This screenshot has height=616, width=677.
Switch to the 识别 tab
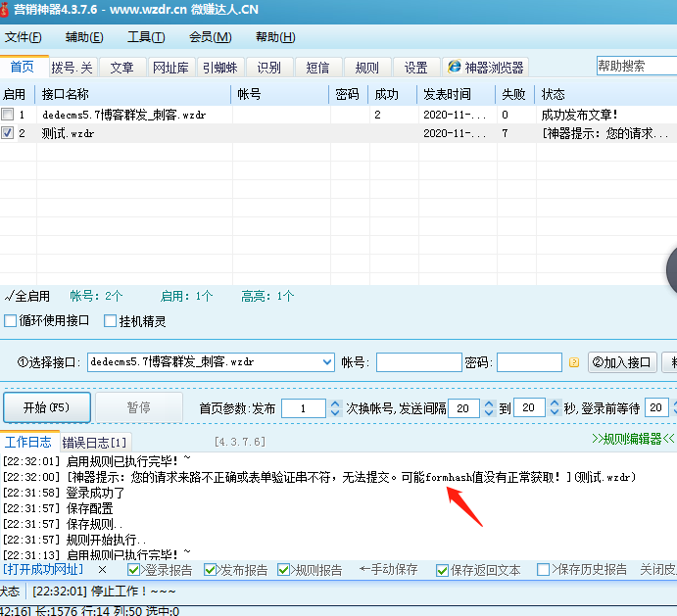tap(269, 68)
